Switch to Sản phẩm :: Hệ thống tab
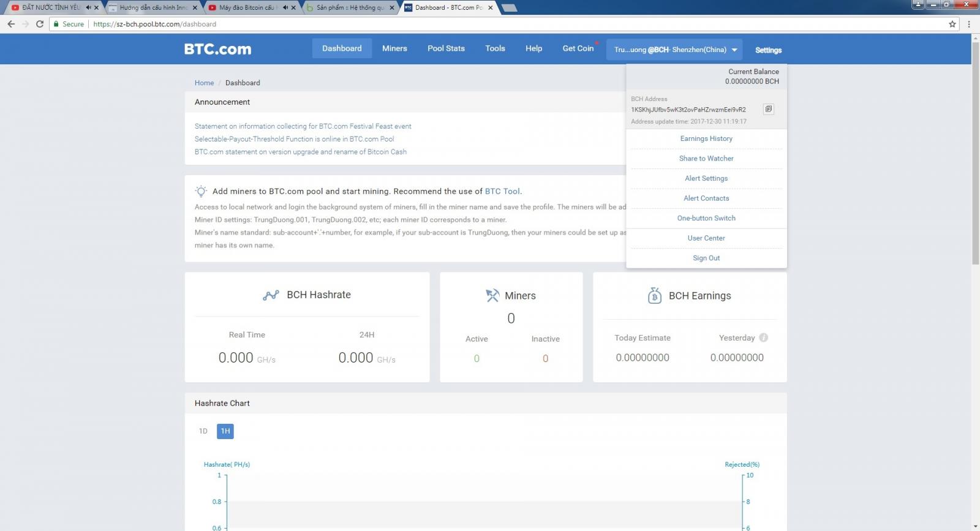 [x=350, y=8]
